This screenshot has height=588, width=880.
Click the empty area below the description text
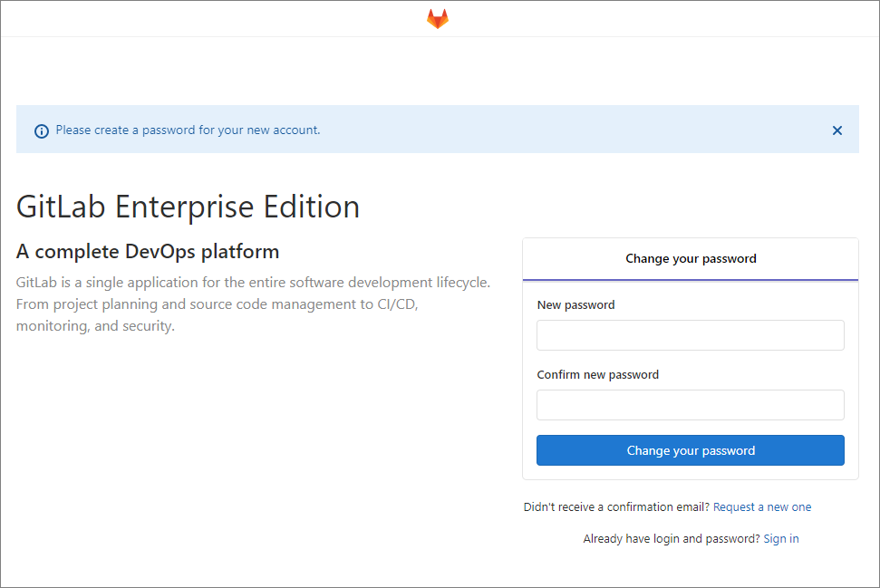(254, 435)
